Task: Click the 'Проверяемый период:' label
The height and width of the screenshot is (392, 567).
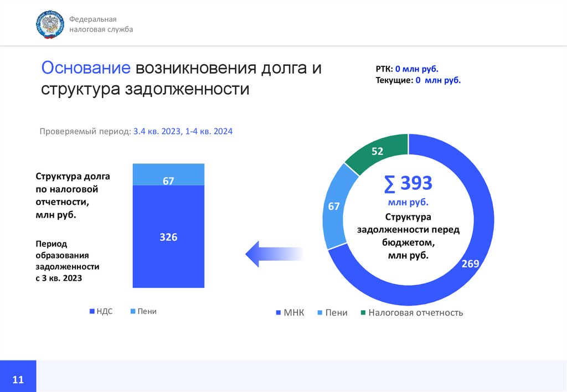Action: pos(85,131)
